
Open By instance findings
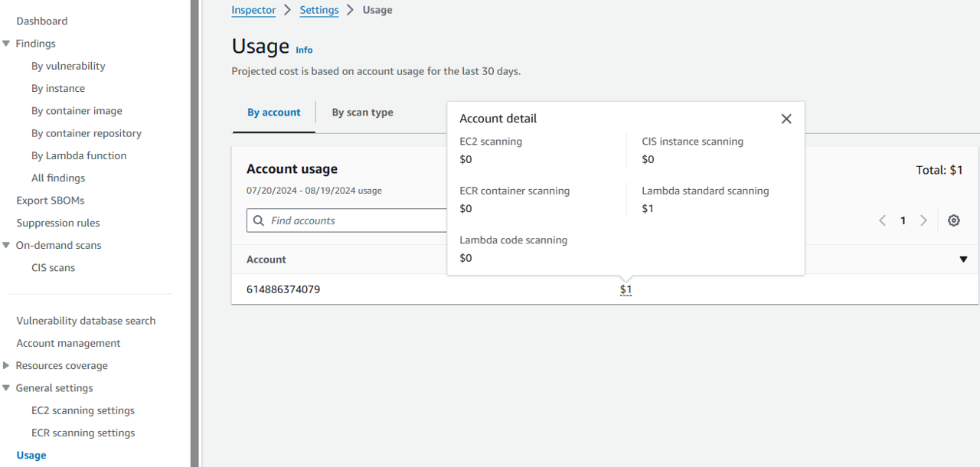pos(58,88)
